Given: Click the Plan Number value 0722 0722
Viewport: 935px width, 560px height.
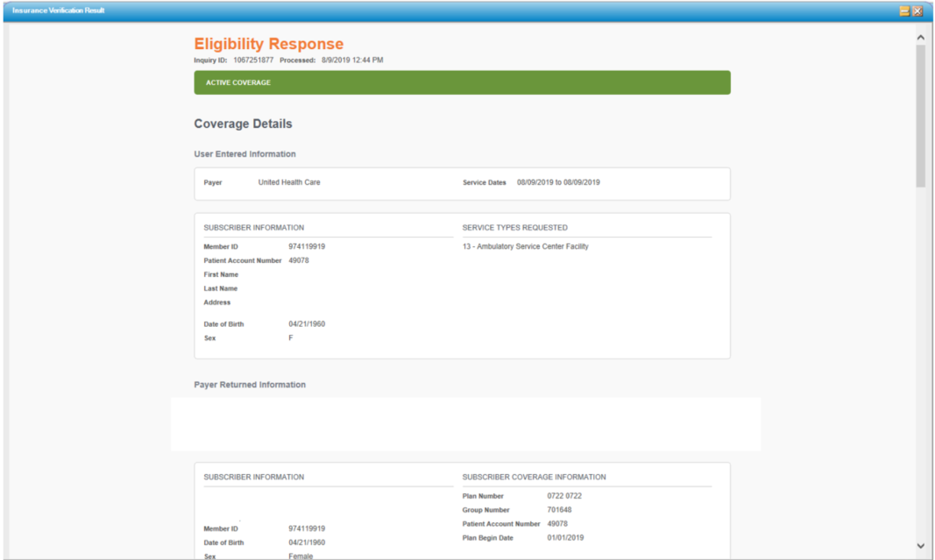Looking at the screenshot, I should [564, 496].
